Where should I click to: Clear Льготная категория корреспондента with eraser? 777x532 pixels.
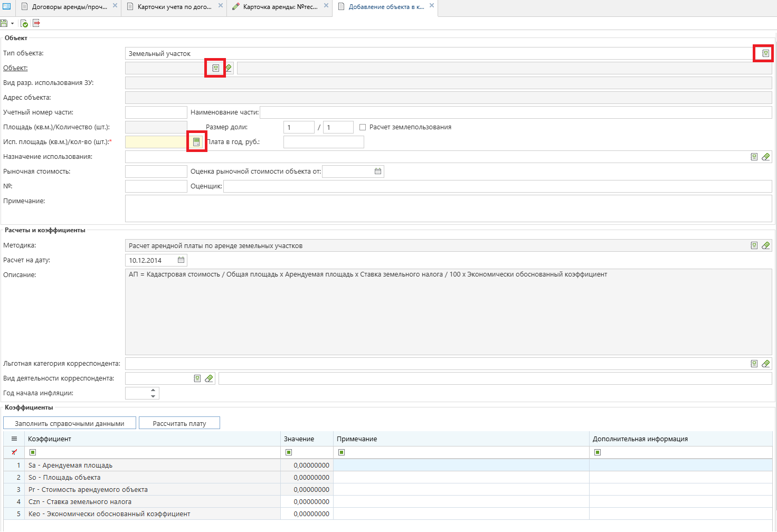766,364
